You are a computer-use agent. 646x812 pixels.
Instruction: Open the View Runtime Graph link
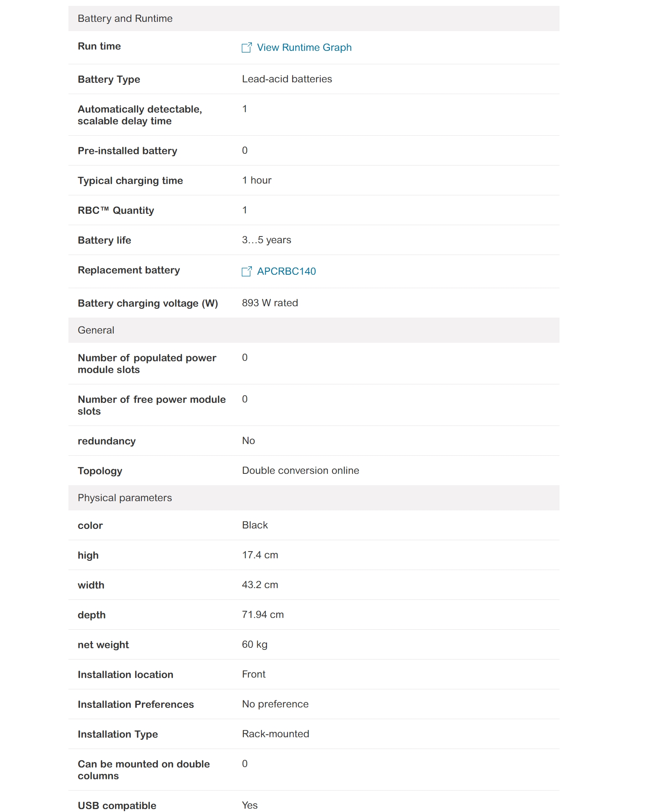click(x=304, y=47)
